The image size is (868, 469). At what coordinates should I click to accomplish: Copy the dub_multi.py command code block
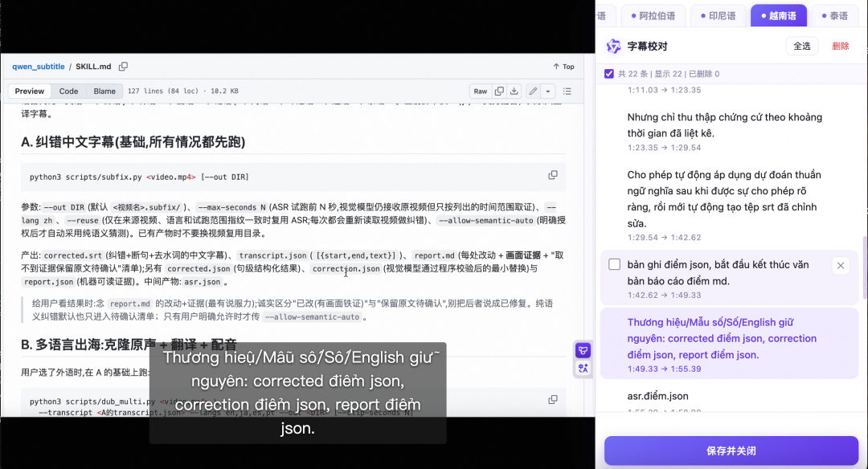(552, 400)
